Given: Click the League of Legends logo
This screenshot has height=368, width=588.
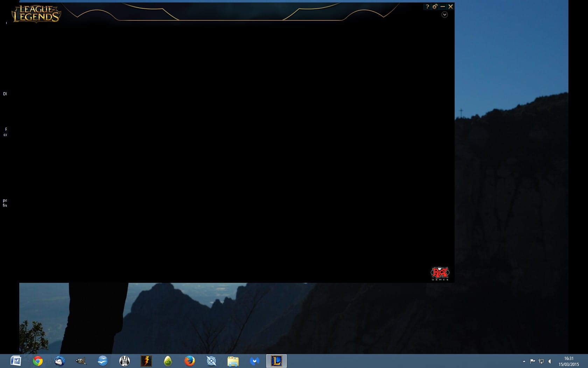Looking at the screenshot, I should click(x=36, y=14).
